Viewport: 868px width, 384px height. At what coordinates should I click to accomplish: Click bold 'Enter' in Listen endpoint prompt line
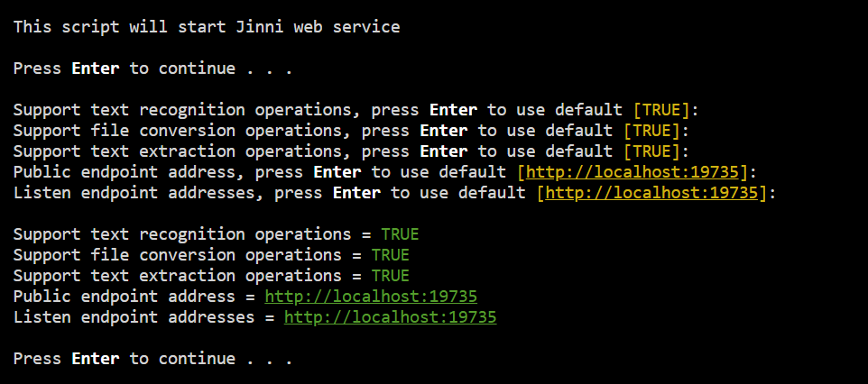coord(356,193)
